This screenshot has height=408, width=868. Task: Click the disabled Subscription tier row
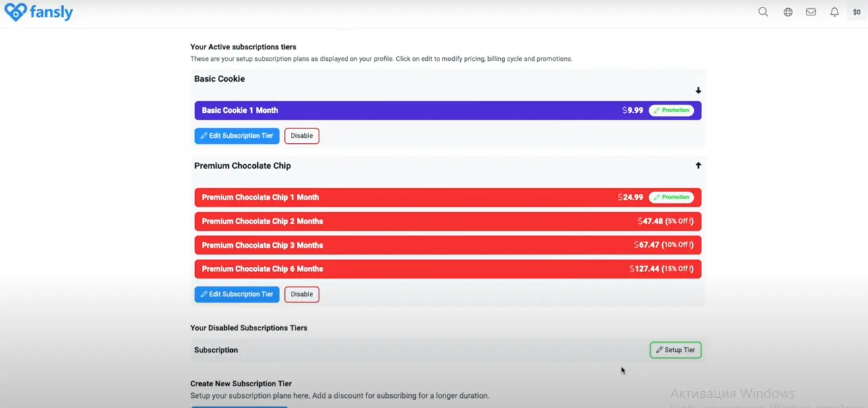tap(405, 350)
